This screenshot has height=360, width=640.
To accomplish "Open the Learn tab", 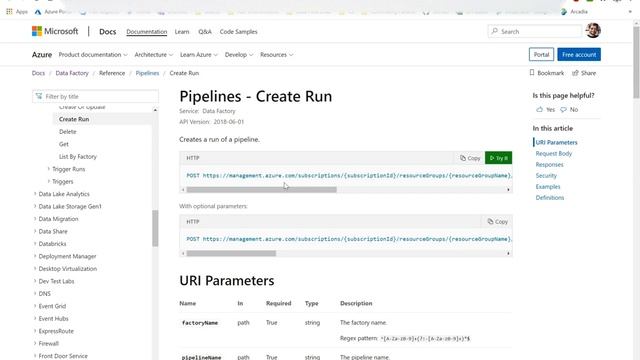I will pyautogui.click(x=182, y=31).
